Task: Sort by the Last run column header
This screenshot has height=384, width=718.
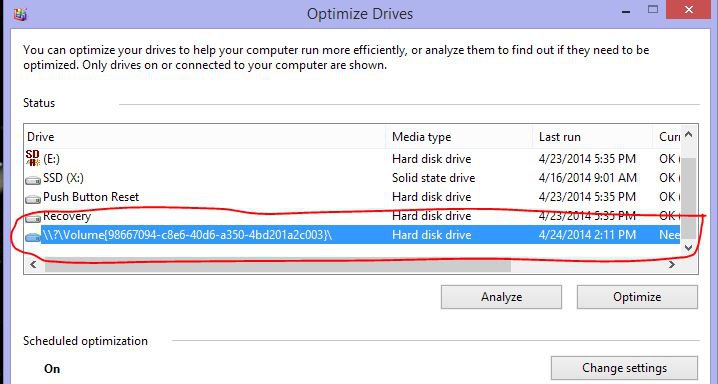Action: 593,136
